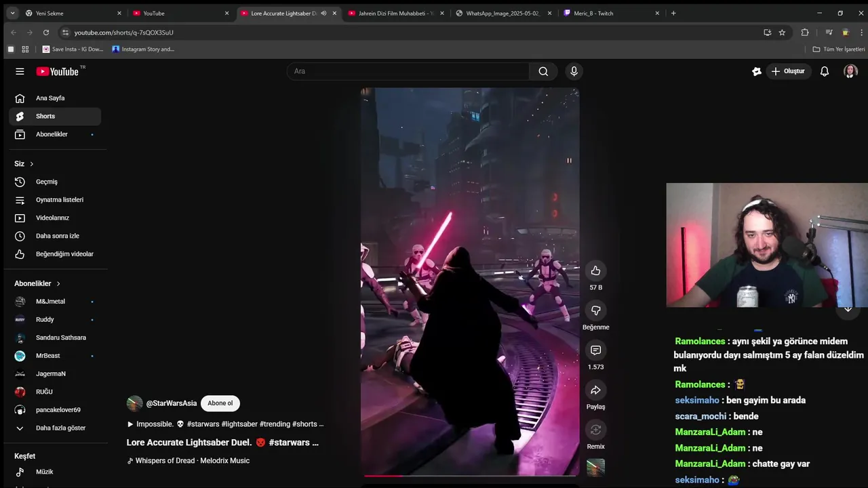The height and width of the screenshot is (488, 868).
Task: Expand Daha fazla göster subscriptions
Action: click(x=55, y=428)
